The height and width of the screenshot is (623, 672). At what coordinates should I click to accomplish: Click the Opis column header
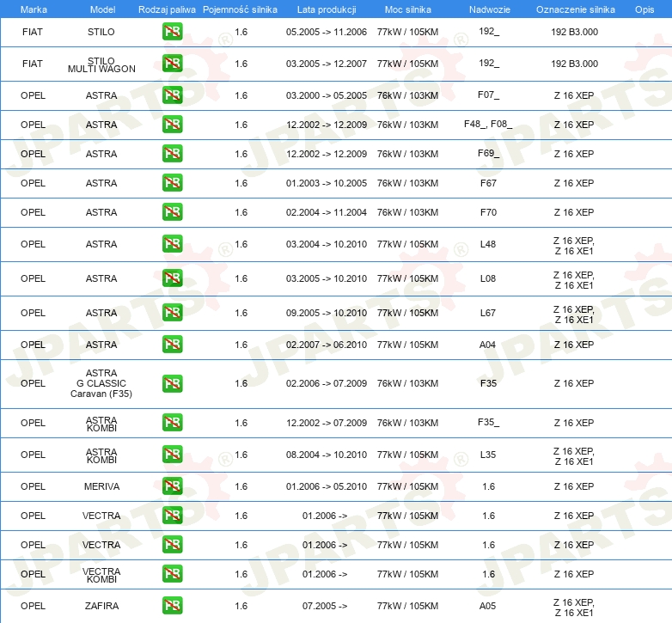tap(644, 9)
